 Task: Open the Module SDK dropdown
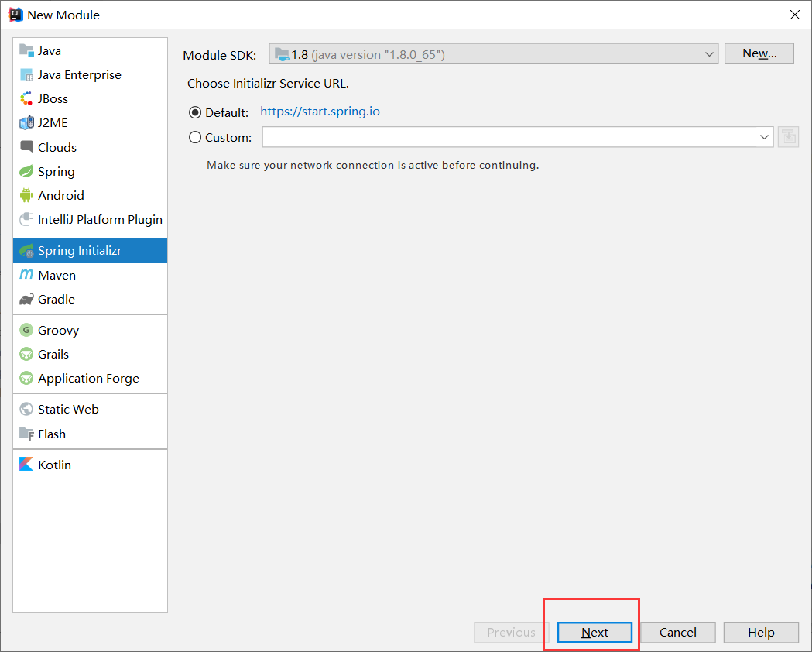(x=494, y=54)
